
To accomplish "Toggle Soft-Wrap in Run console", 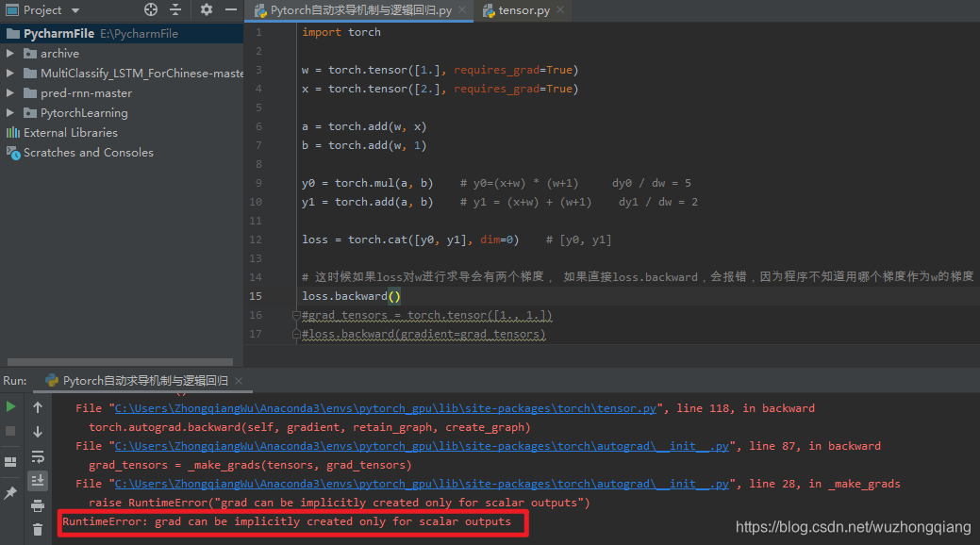I will pyautogui.click(x=38, y=457).
